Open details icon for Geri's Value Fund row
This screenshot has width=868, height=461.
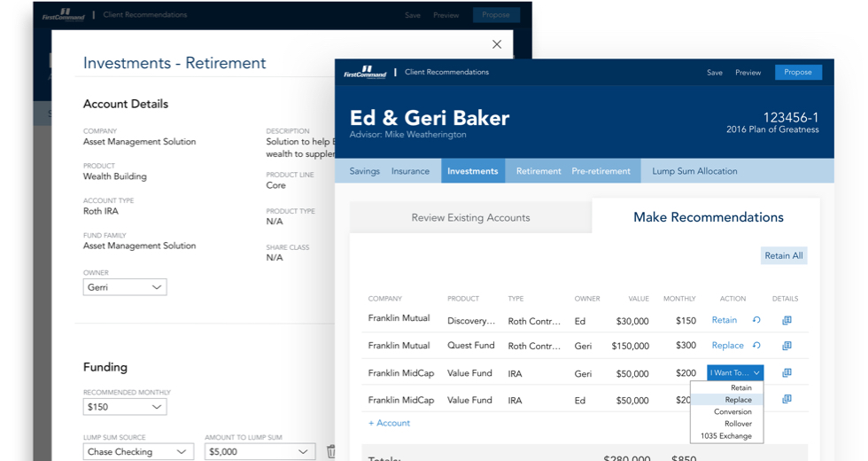[x=787, y=373]
